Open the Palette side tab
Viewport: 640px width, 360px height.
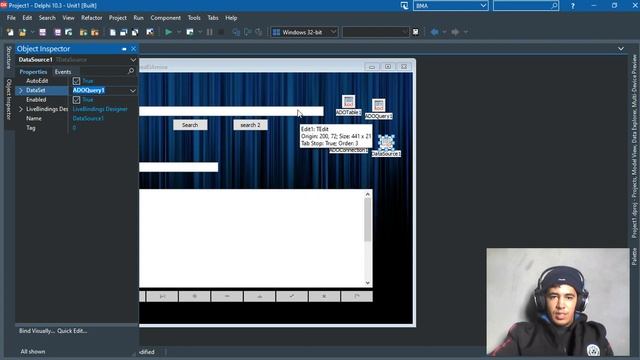pos(634,256)
